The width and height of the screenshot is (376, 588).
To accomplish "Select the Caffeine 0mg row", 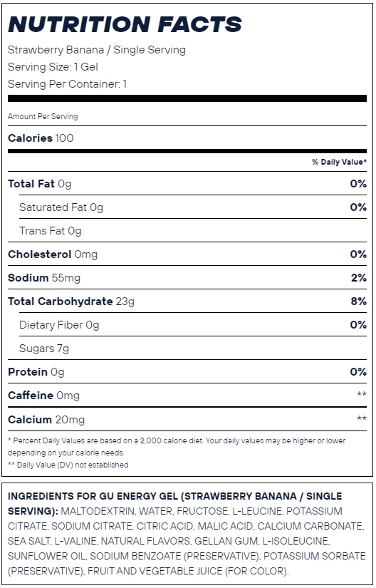I will (187, 396).
